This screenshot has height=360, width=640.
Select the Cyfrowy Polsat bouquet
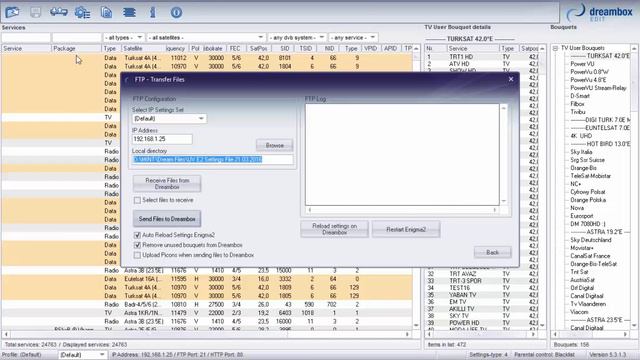point(588,192)
